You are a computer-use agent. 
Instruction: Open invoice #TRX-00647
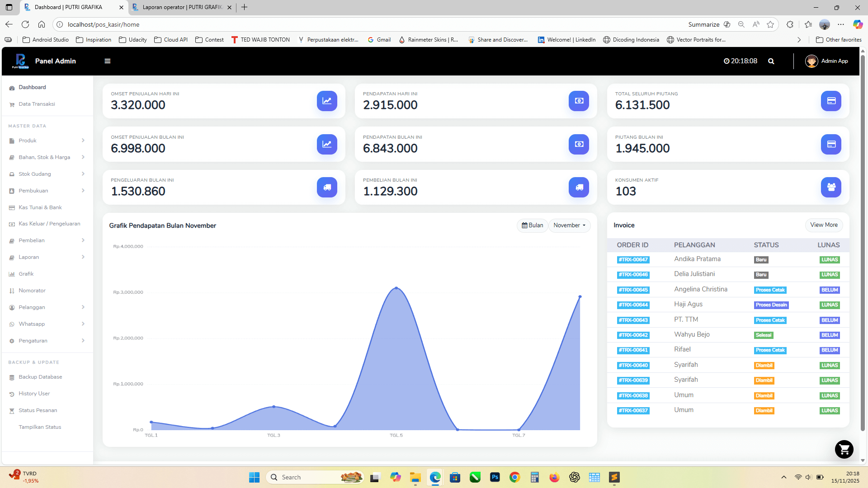633,259
